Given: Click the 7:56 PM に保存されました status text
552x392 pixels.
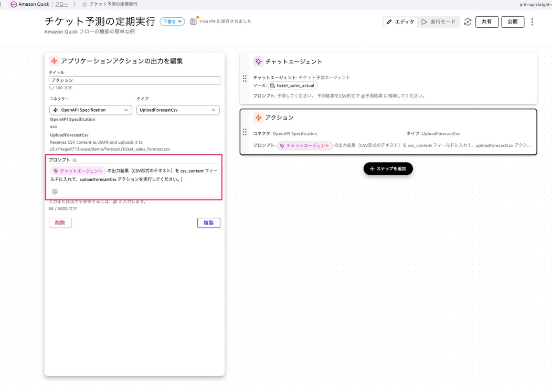Looking at the screenshot, I should tap(225, 22).
